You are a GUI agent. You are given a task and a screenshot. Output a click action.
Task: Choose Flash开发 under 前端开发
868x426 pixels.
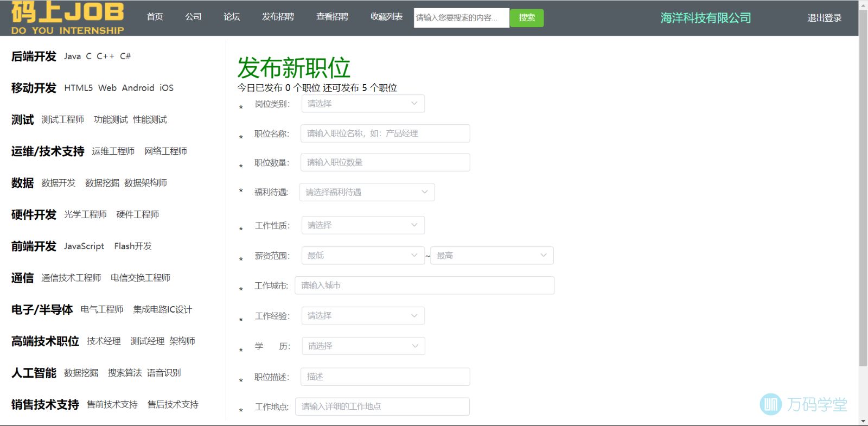click(133, 246)
